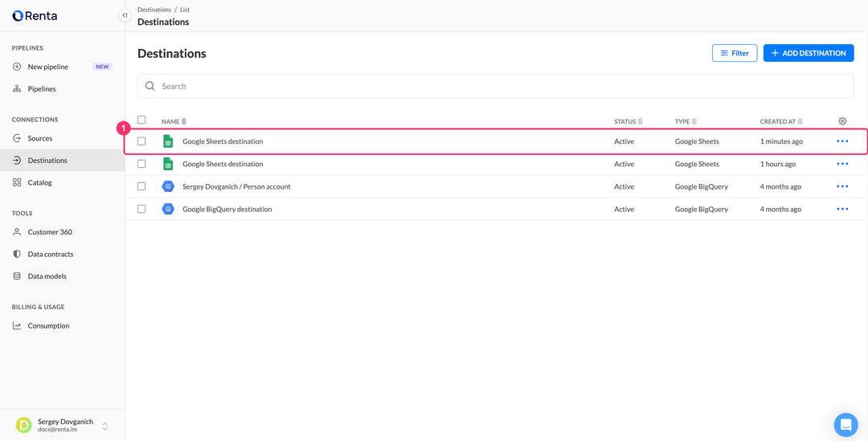Click the Data contracts shield icon
The image size is (868, 441).
pos(17,255)
